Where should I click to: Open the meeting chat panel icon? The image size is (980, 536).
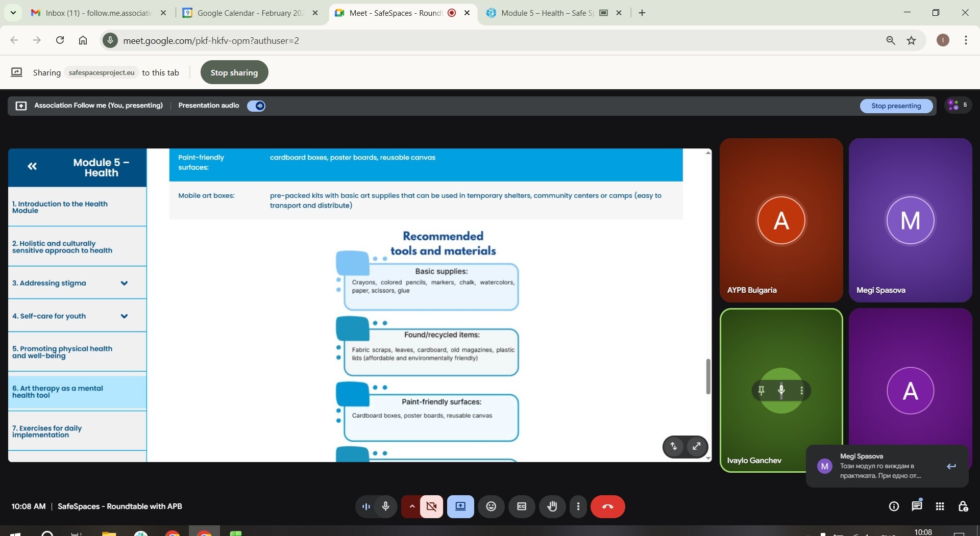point(917,506)
